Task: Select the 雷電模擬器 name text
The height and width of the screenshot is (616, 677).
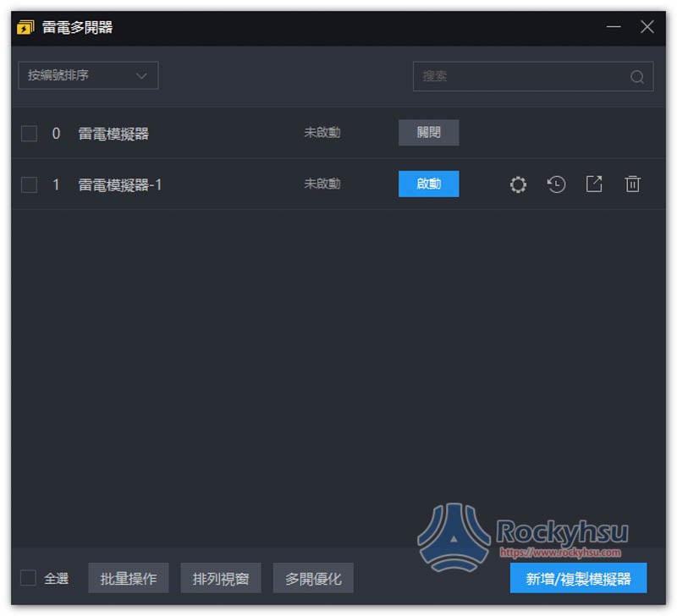Action: (x=113, y=134)
